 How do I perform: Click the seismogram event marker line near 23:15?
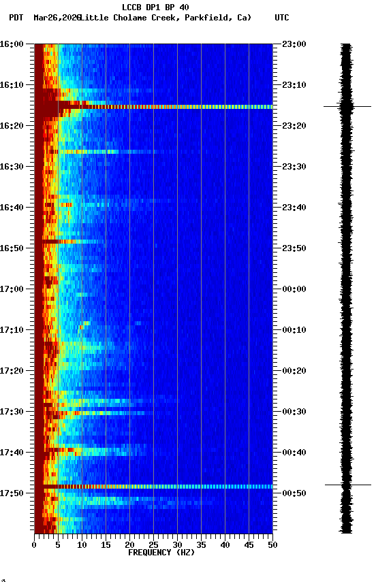coord(347,106)
